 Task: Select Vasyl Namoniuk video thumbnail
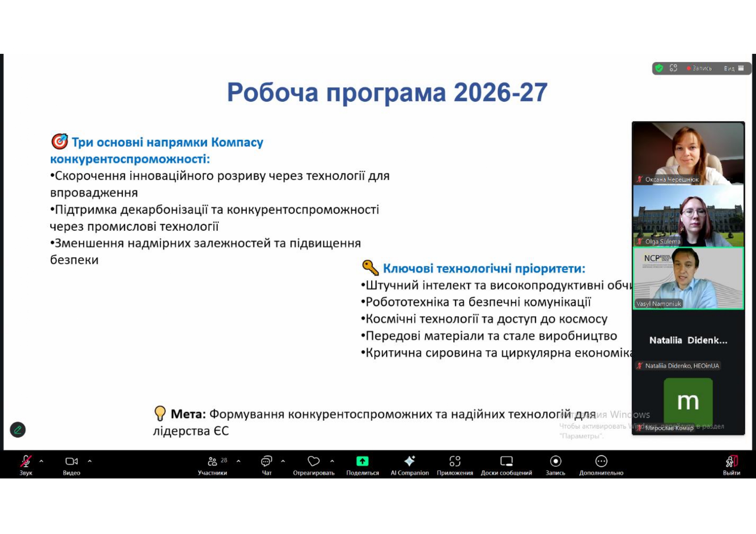[688, 278]
